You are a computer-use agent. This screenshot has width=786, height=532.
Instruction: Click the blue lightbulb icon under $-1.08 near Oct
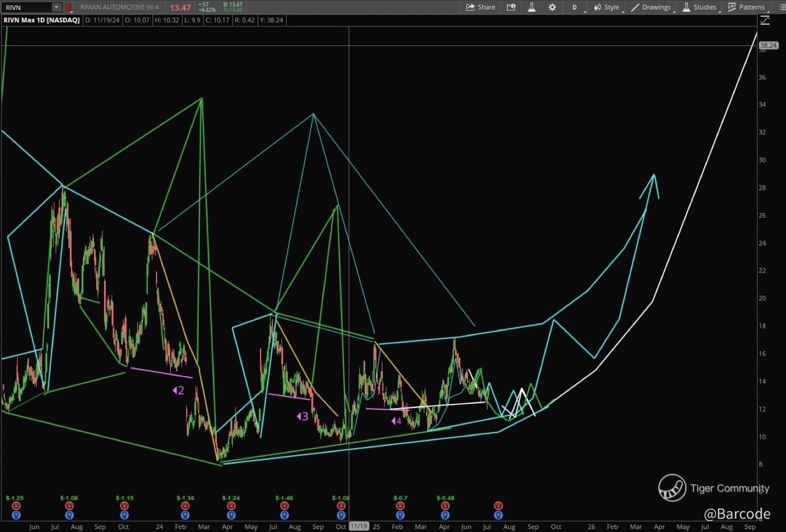[x=341, y=515]
